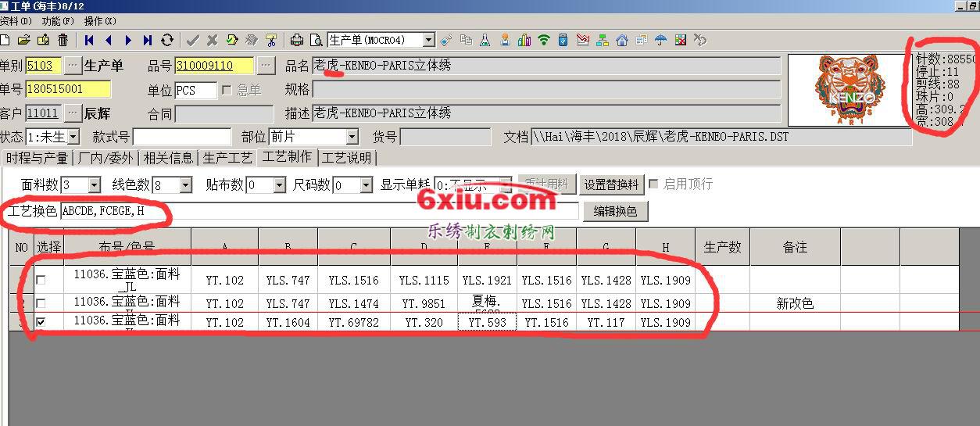Expand the 部位 前片 dropdown
Screen dimensions: 980x426
(x=352, y=137)
